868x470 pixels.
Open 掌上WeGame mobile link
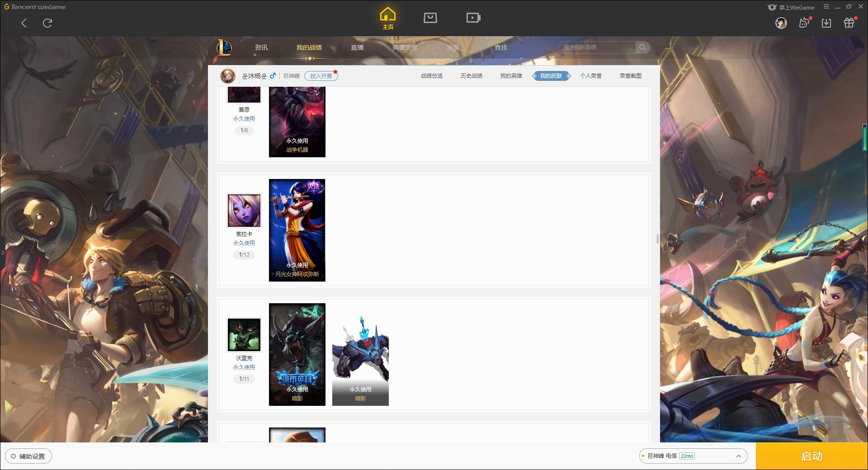[x=791, y=7]
